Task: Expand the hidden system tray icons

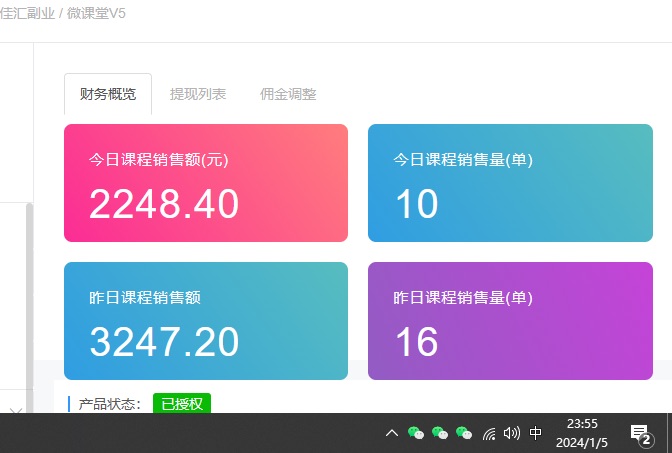Action: 392,433
